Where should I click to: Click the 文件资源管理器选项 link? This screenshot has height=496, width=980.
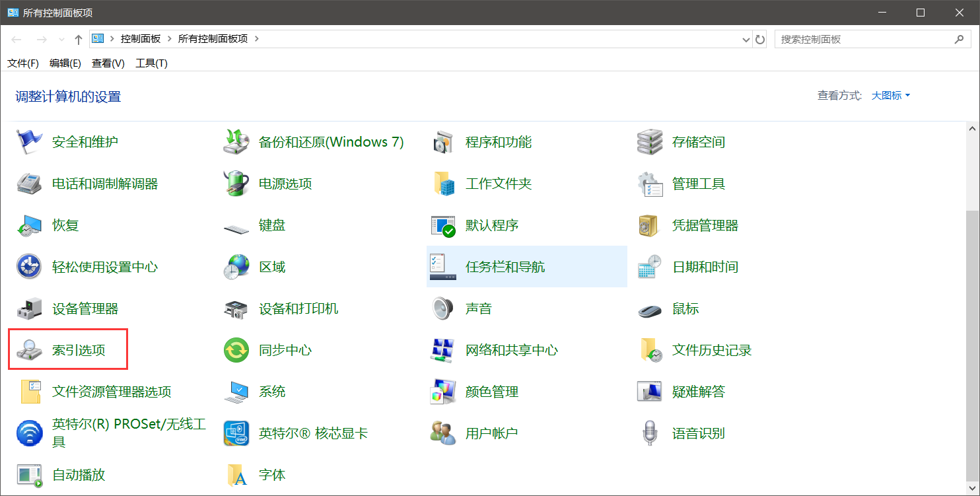click(x=112, y=392)
